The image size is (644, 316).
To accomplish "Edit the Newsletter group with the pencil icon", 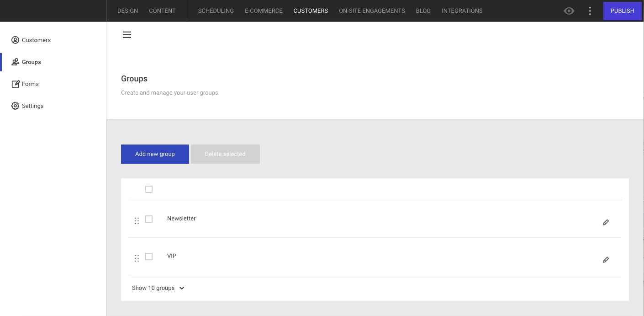I will 606,222.
